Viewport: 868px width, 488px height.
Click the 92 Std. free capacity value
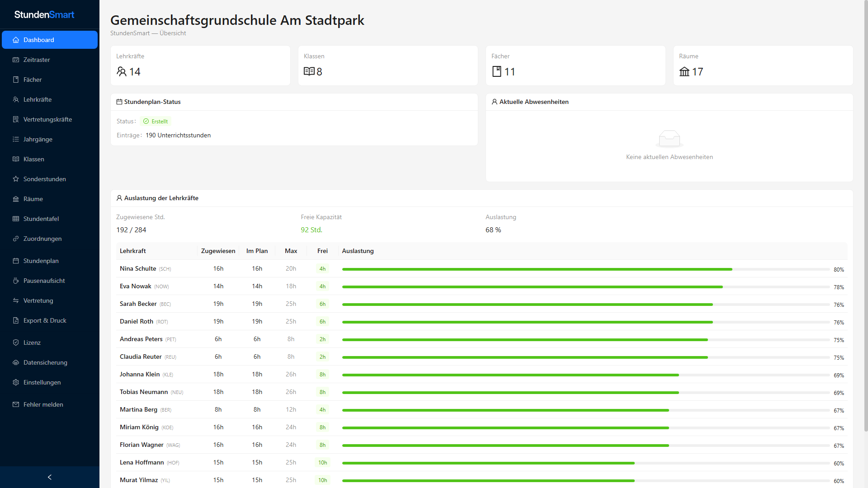(x=311, y=230)
